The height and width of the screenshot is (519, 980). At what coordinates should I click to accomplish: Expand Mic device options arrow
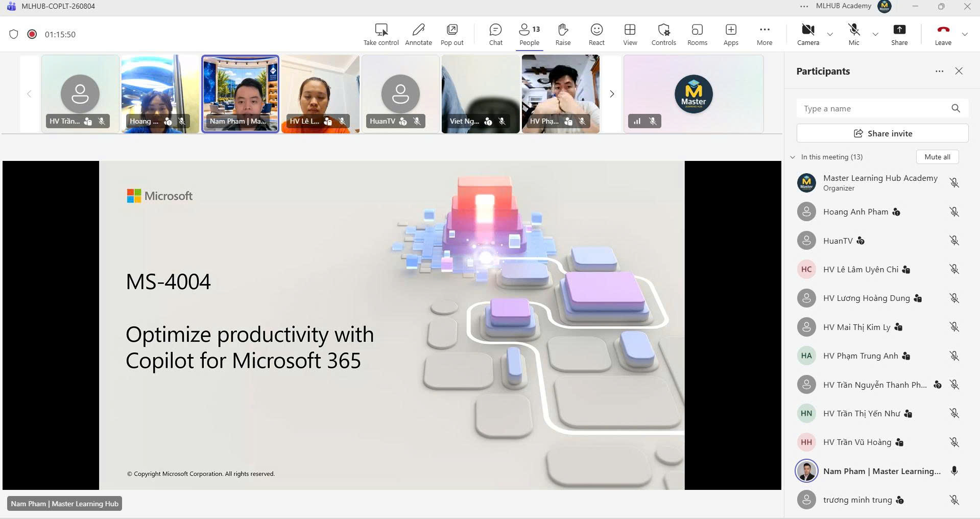coord(875,34)
